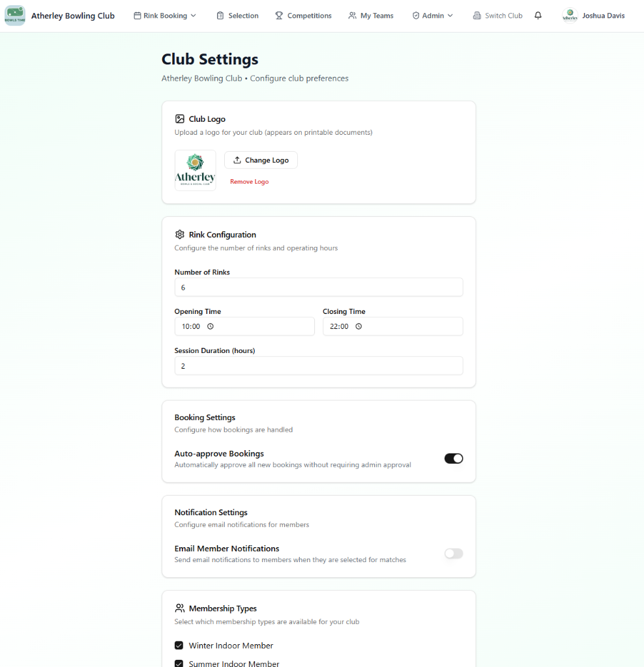
Task: Click 'Winter Indoor Member' label text
Action: click(x=231, y=646)
